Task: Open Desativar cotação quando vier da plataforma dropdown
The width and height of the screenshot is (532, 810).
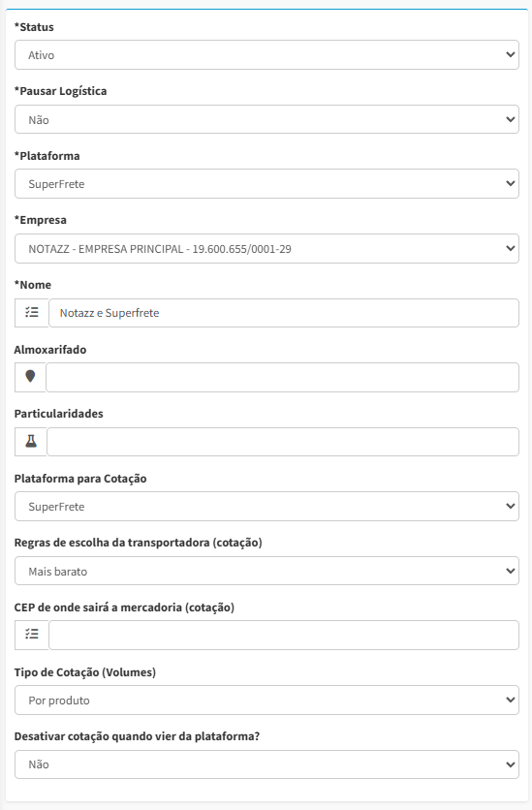Action: [266, 764]
